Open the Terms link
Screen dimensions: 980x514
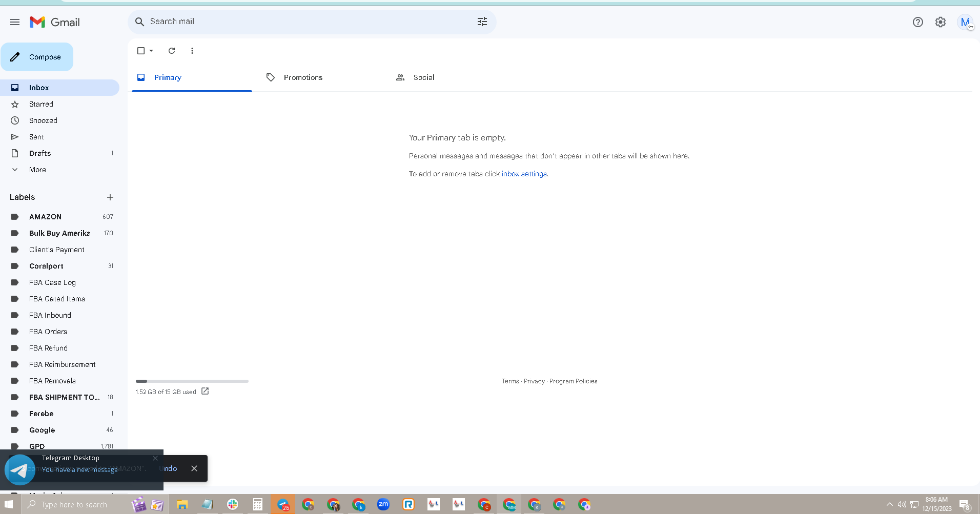tap(510, 381)
